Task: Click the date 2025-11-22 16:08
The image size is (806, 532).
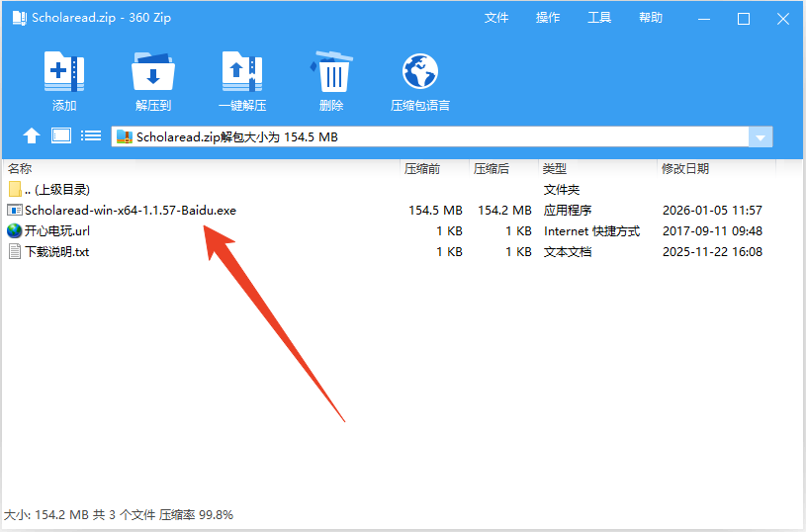Action: tap(712, 252)
